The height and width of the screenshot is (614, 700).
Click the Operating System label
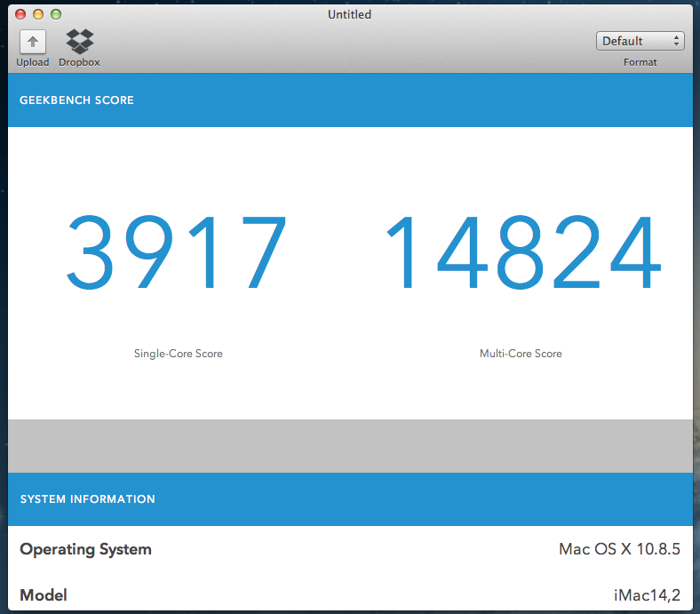coord(85,549)
